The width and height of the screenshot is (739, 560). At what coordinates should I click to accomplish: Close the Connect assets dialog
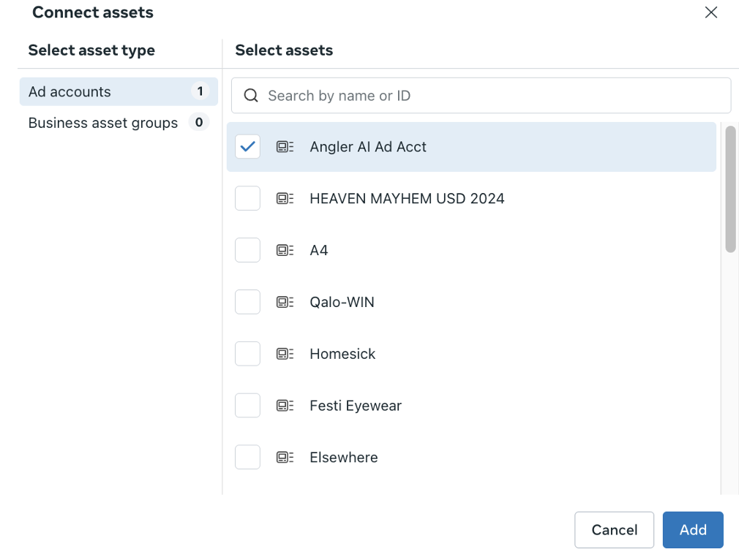(x=711, y=12)
